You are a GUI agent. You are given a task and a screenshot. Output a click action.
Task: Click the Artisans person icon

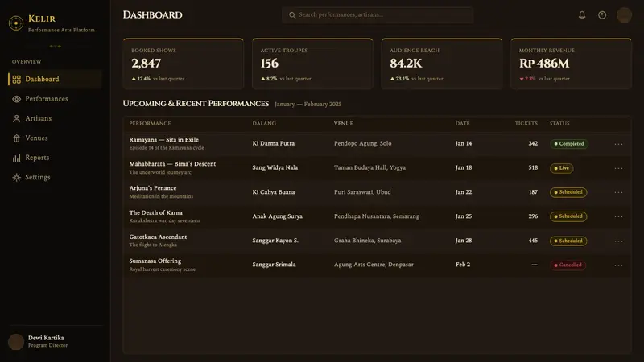coord(16,118)
